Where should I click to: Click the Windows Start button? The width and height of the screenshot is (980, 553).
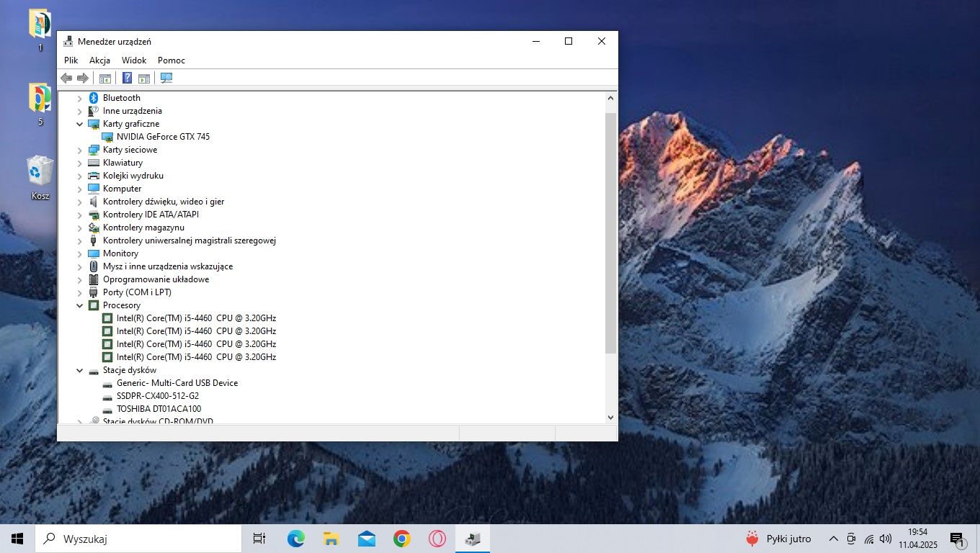17,539
